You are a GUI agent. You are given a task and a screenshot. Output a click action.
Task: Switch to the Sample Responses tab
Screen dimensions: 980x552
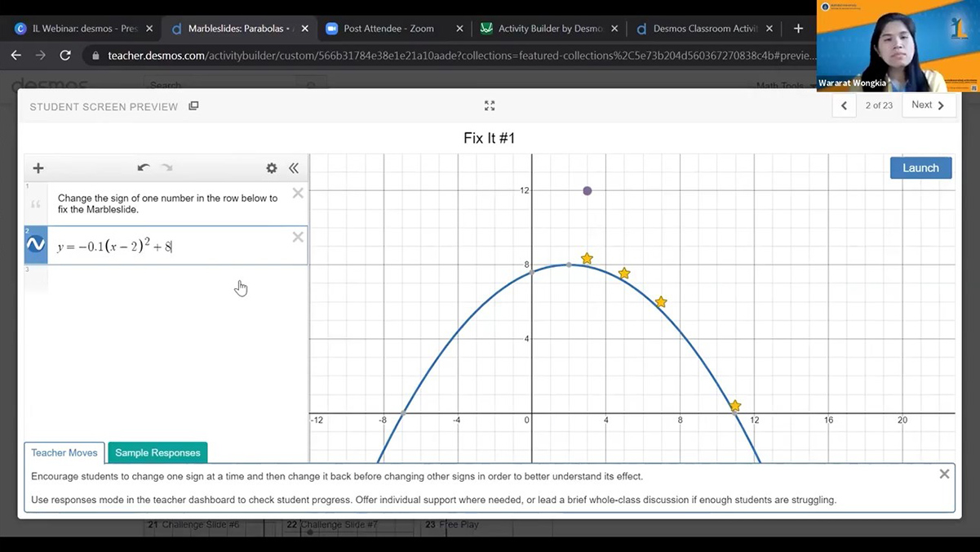(x=157, y=453)
